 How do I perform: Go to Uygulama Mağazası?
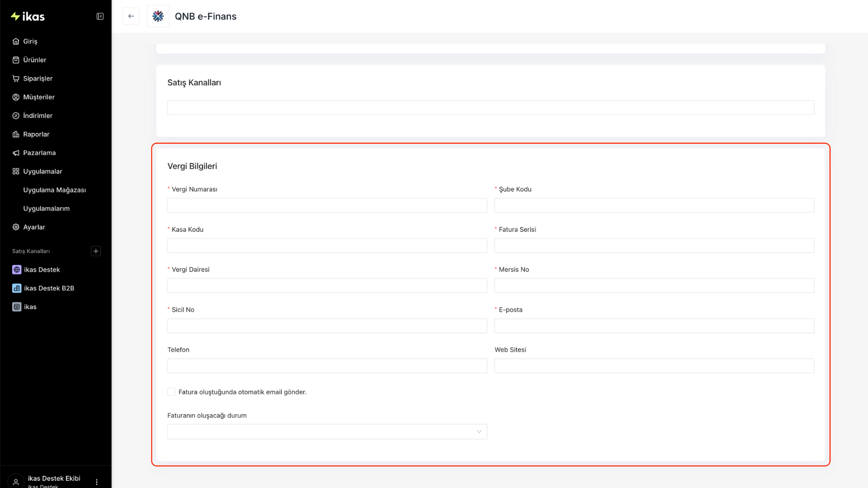tap(56, 190)
